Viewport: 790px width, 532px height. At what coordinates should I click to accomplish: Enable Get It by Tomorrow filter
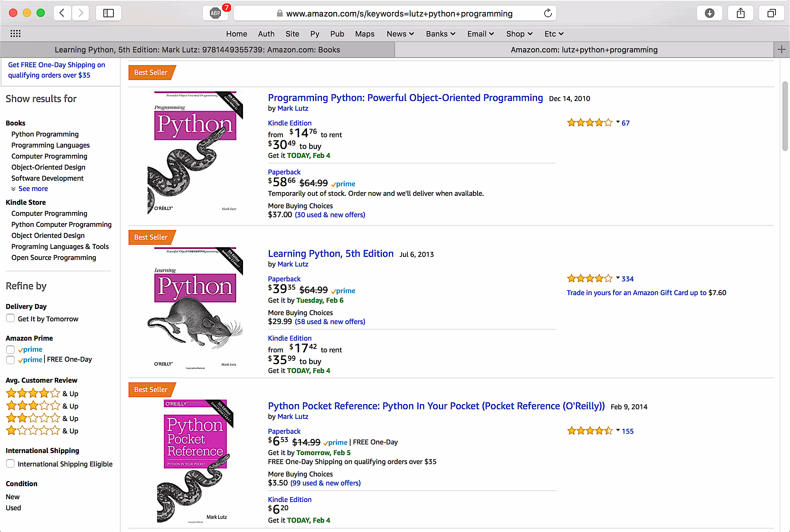pos(10,318)
